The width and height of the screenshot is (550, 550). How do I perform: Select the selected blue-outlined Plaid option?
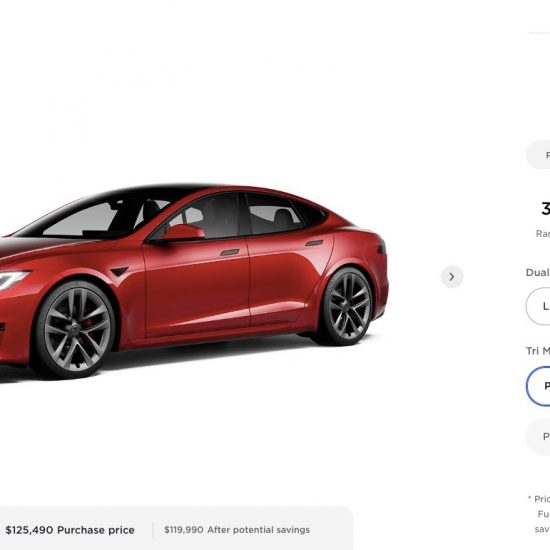click(538, 386)
